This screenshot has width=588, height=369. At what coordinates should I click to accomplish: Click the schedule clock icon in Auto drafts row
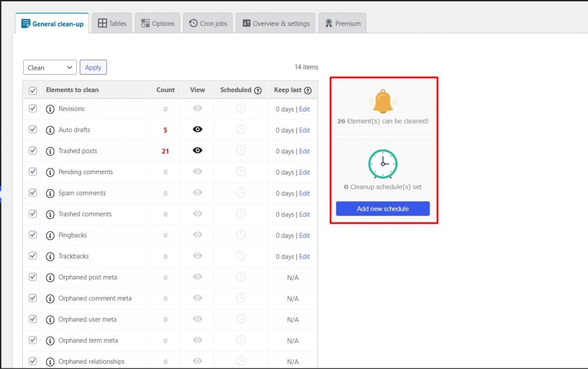pyautogui.click(x=241, y=129)
